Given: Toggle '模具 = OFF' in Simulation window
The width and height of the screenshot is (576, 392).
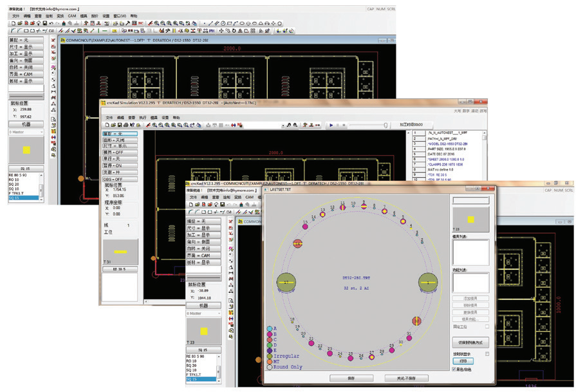Looking at the screenshot, I should coord(120,152).
